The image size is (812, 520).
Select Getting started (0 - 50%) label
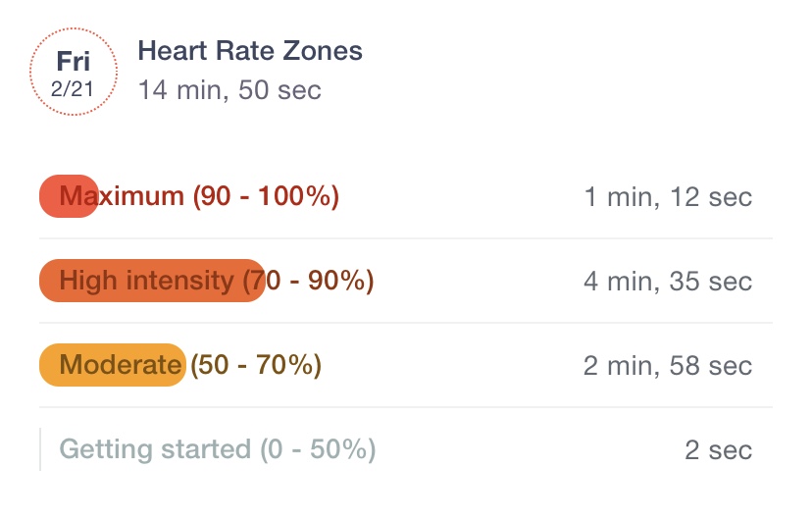[218, 449]
